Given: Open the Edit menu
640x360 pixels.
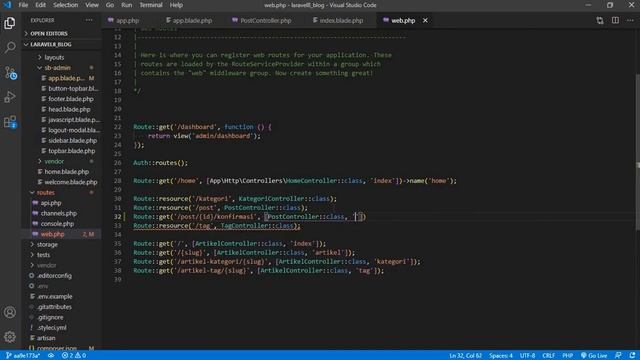Looking at the screenshot, I should coord(40,5).
